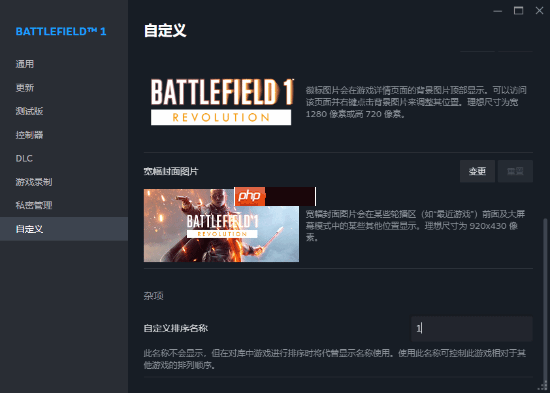Click the Battlefield 1 Revolution logo image
The image size is (550, 393).
coord(222,102)
